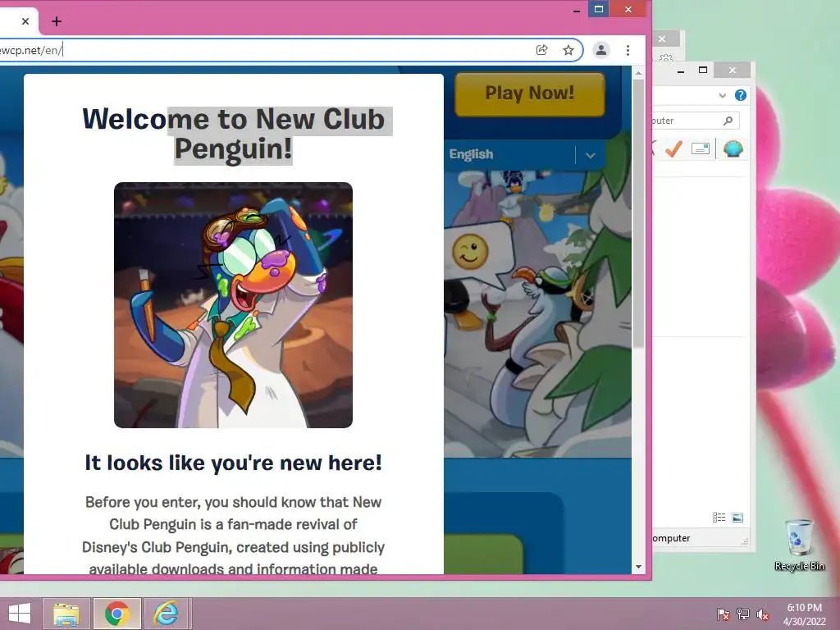Click the scientist penguin image
This screenshot has width=840, height=630.
233,305
